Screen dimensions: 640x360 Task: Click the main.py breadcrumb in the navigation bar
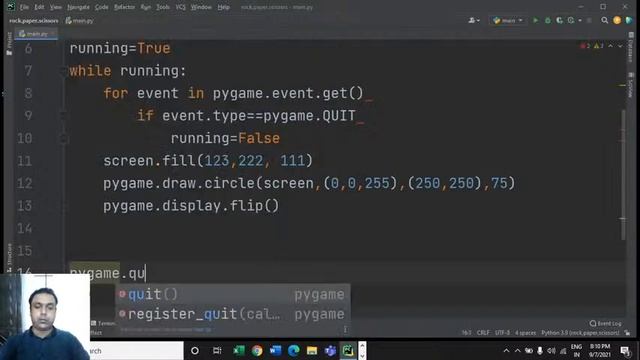coord(80,20)
